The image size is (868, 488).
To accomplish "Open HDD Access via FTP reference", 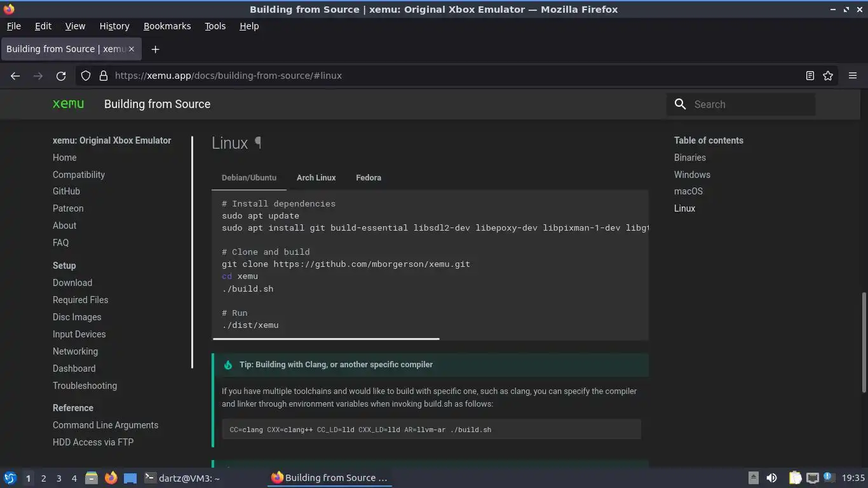I will (93, 442).
